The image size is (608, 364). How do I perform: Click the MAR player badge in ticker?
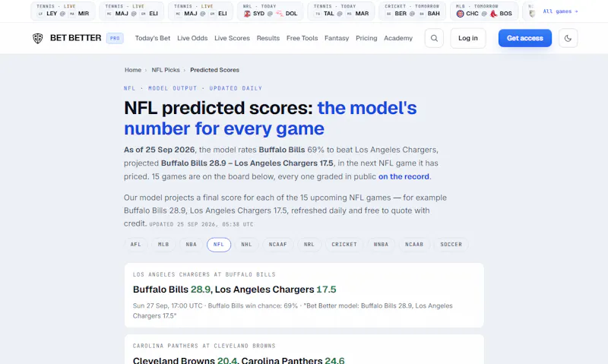click(350, 14)
